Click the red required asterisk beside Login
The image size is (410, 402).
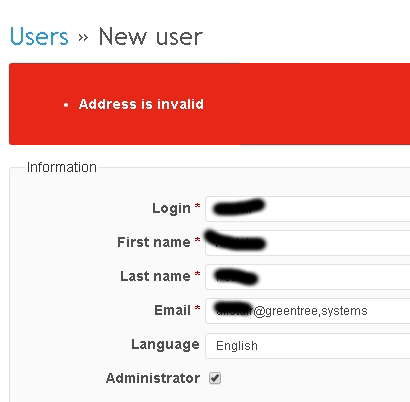click(x=197, y=206)
